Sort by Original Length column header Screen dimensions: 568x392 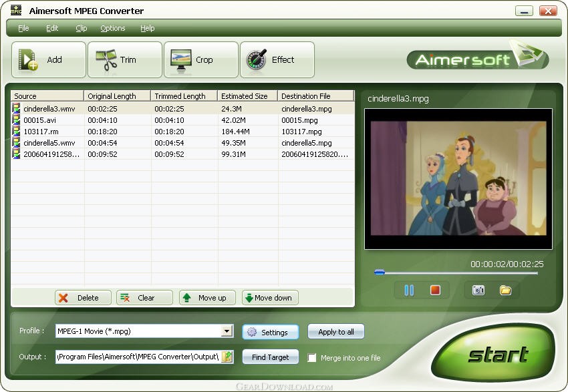click(117, 96)
